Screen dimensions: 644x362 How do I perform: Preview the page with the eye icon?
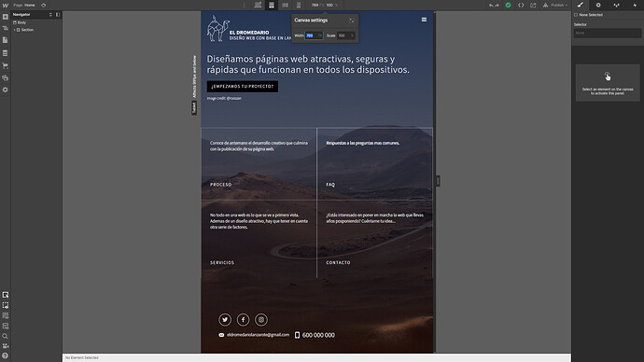pos(44,6)
